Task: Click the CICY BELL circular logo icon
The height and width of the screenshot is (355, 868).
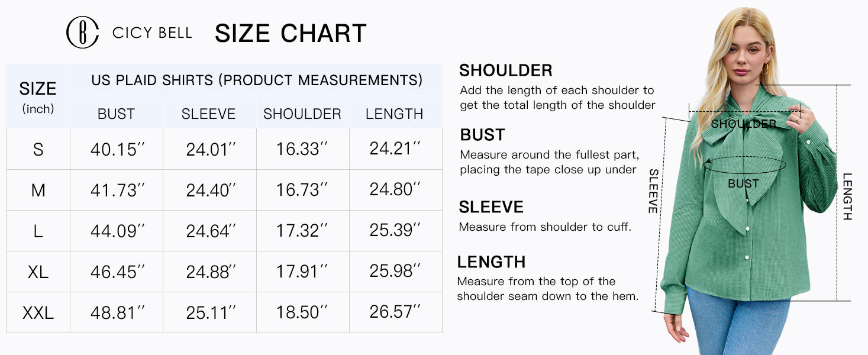Action: pos(82,33)
